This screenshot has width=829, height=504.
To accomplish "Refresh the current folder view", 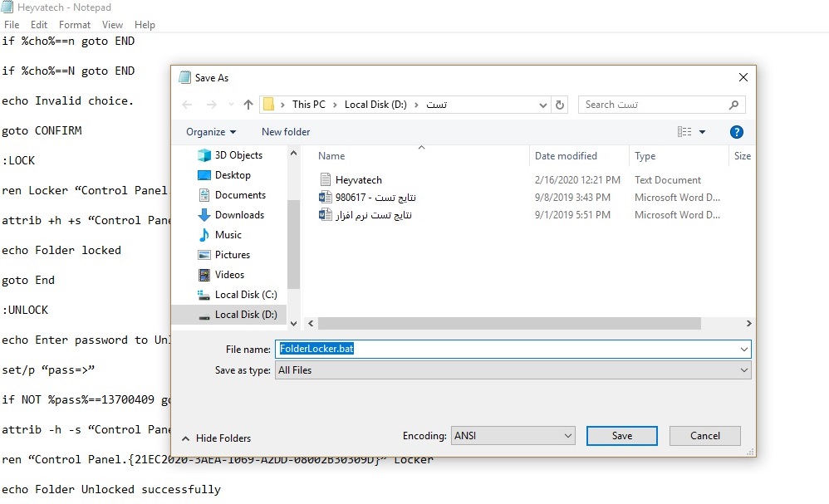I will click(x=559, y=105).
